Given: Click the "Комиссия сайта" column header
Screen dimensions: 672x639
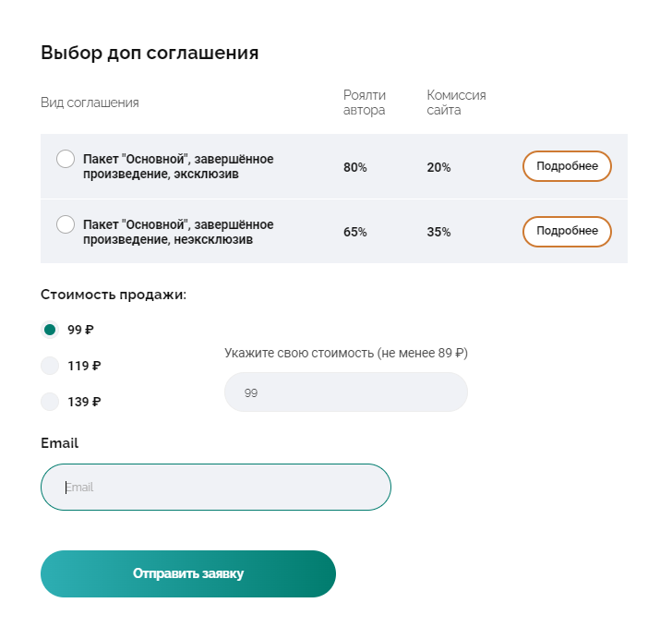Looking at the screenshot, I should point(456,102).
